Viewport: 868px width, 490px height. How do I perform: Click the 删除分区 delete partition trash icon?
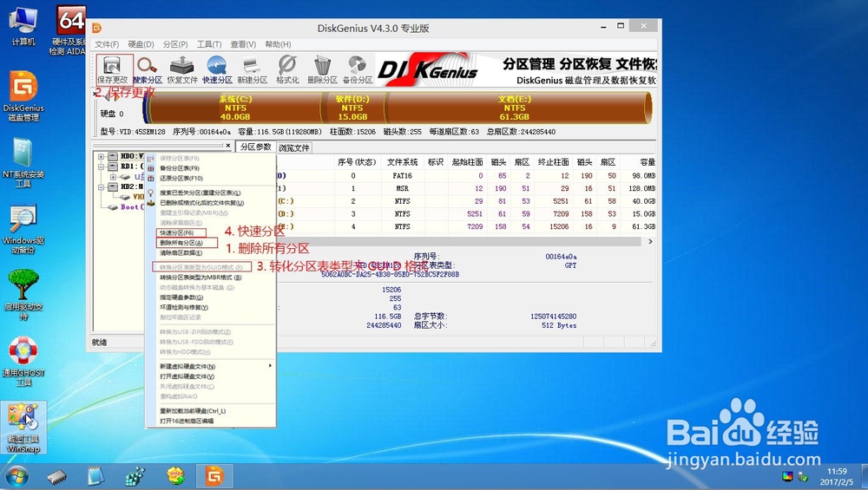(x=322, y=70)
